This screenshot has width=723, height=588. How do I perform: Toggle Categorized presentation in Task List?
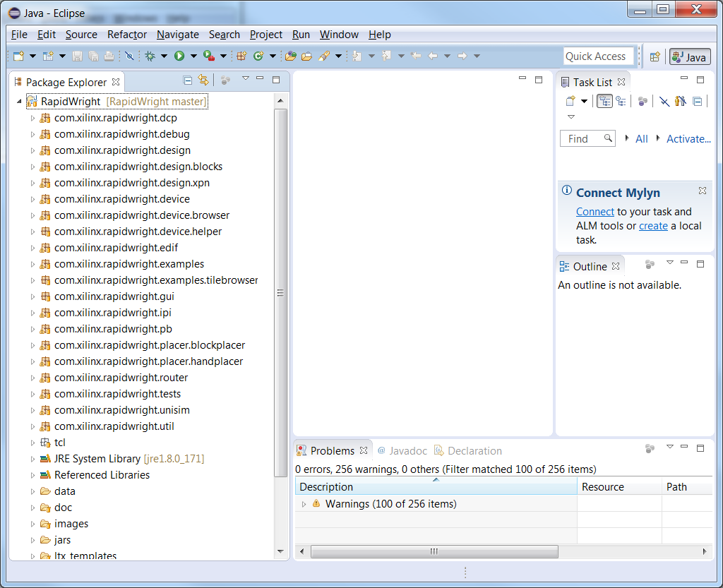[604, 101]
